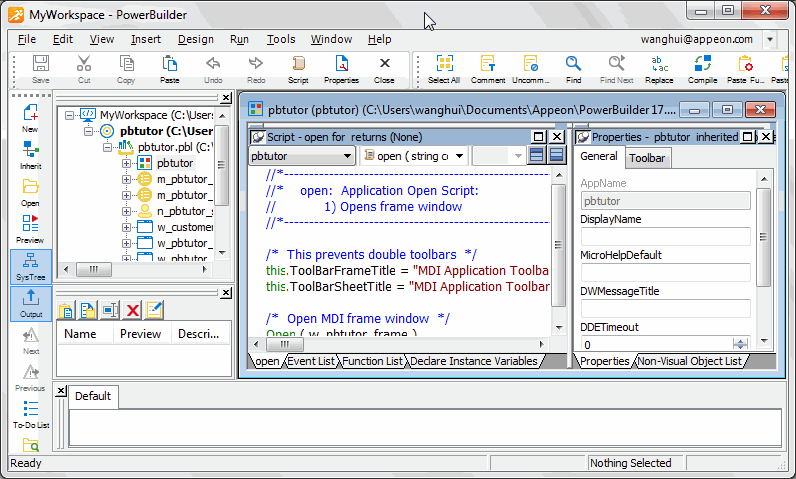
Task: Expand the m_pbtutor tree node
Action: coord(127,179)
